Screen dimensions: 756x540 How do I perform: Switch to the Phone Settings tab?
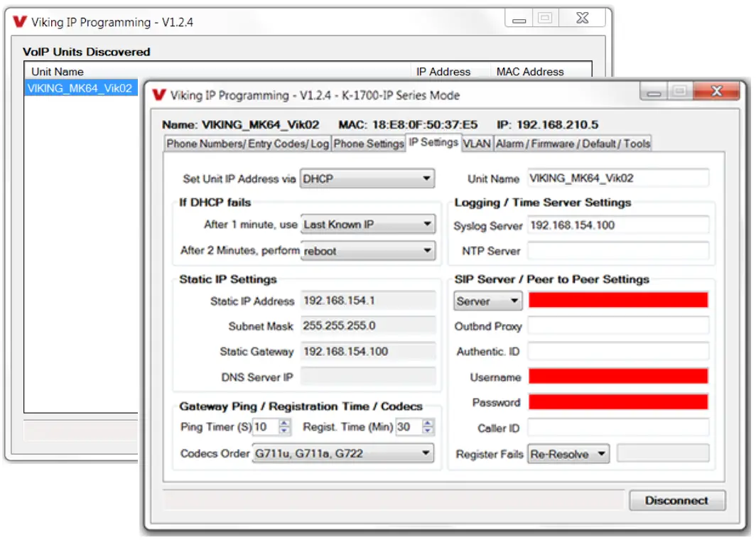[x=369, y=144]
